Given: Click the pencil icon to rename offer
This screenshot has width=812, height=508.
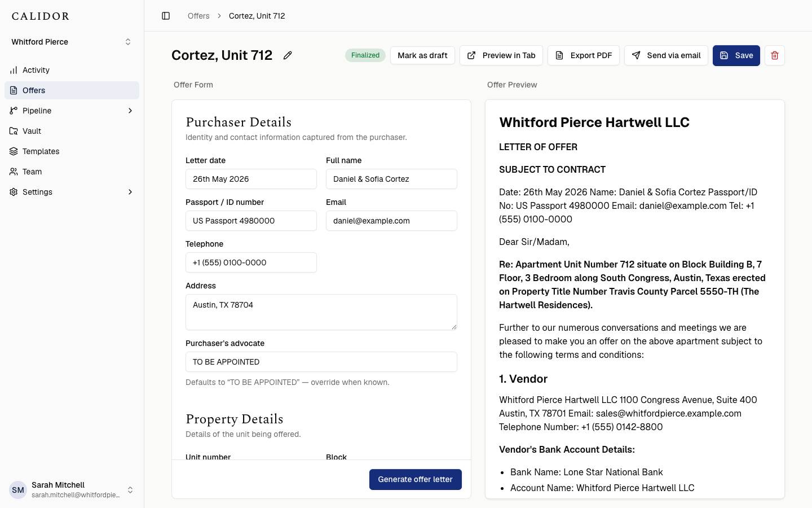Looking at the screenshot, I should point(288,55).
